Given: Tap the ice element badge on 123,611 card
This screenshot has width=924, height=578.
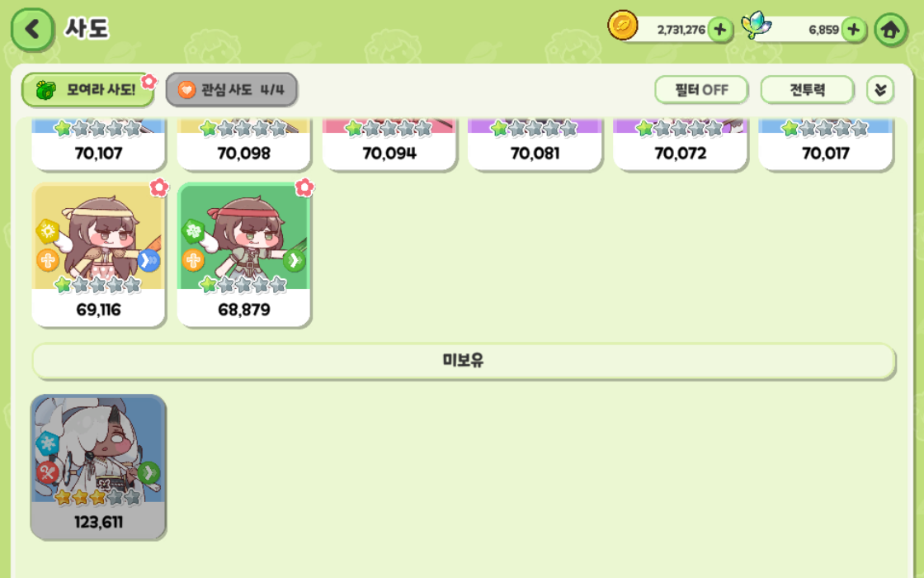Looking at the screenshot, I should pyautogui.click(x=47, y=443).
